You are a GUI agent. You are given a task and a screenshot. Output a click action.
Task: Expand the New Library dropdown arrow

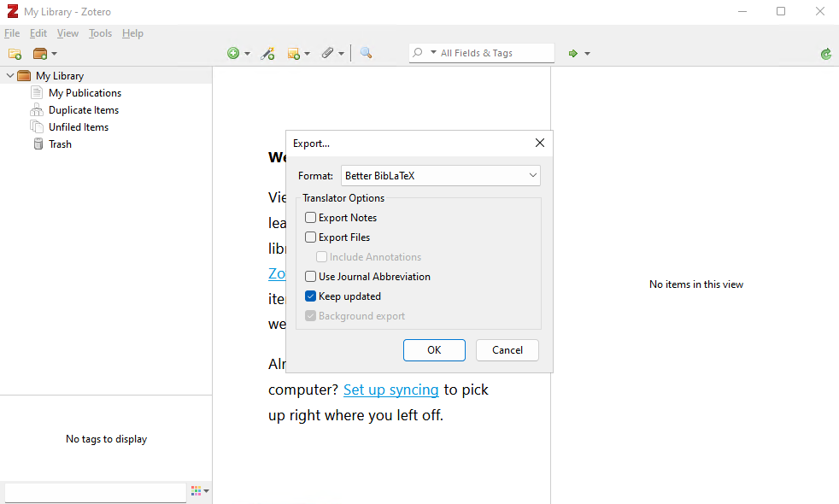tap(54, 54)
